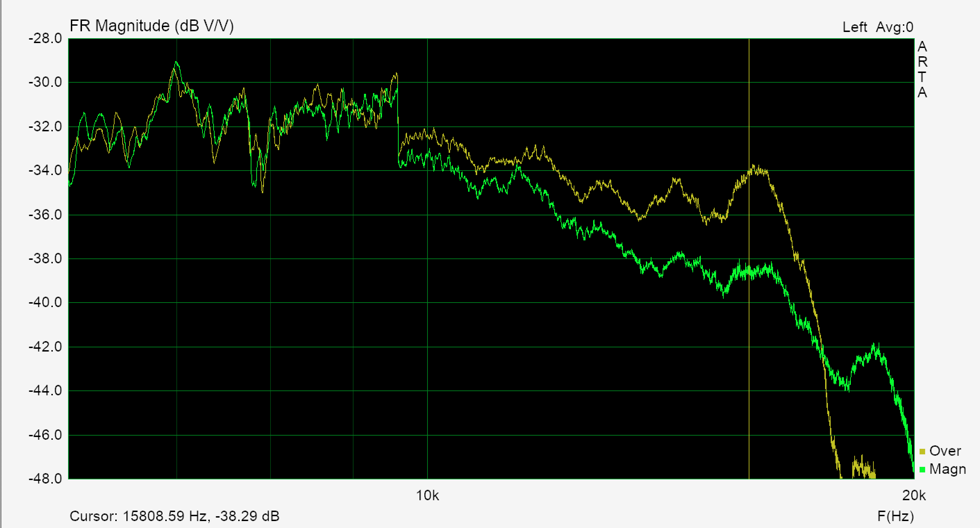This screenshot has width=980, height=528.
Task: Click the -38.0 magnitude axis value
Action: [45, 259]
